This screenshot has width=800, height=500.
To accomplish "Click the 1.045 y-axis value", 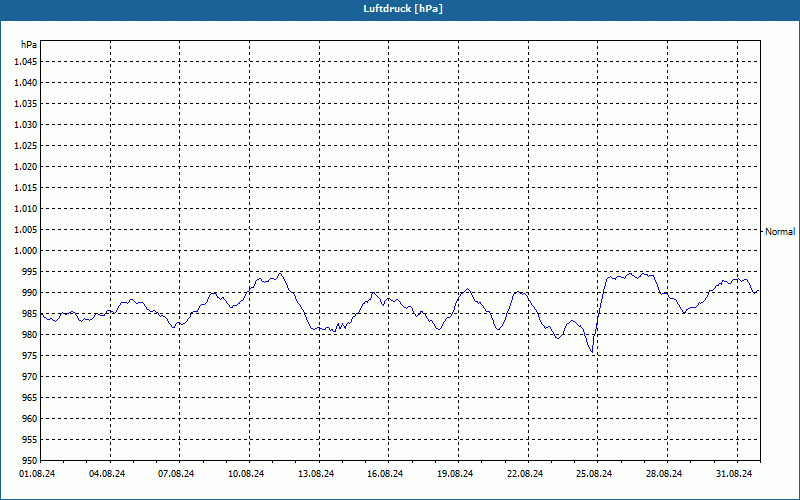I will [x=26, y=62].
